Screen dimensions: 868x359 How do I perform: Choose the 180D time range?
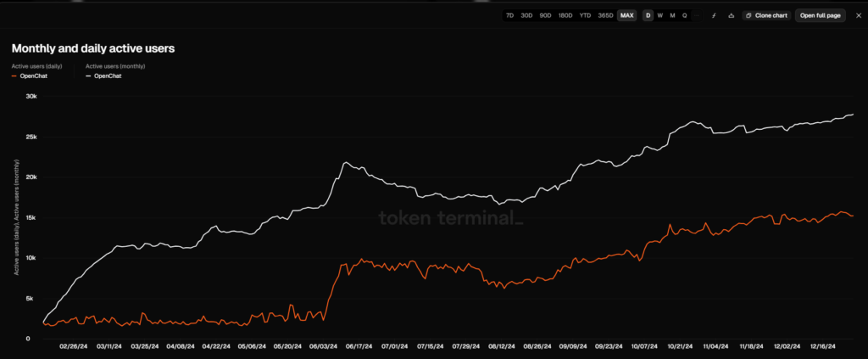click(565, 15)
